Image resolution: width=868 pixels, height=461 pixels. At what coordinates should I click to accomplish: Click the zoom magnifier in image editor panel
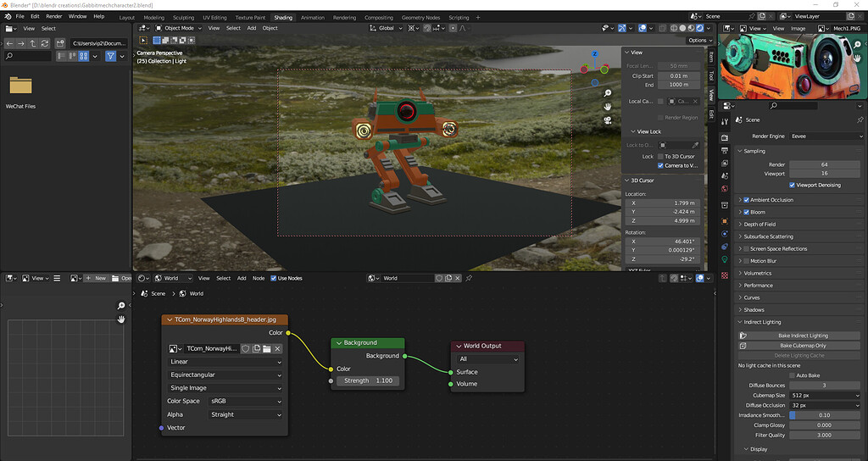tap(121, 305)
